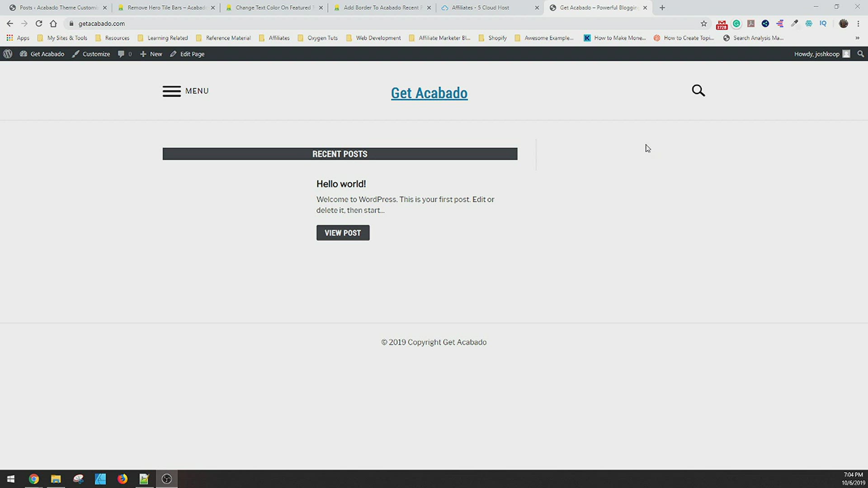868x488 pixels.
Task: Open Resources bookmark folder
Action: click(x=112, y=38)
